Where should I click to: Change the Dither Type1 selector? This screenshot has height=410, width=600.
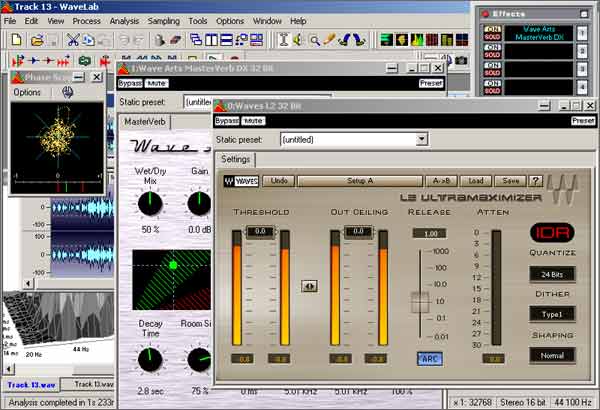tap(553, 314)
